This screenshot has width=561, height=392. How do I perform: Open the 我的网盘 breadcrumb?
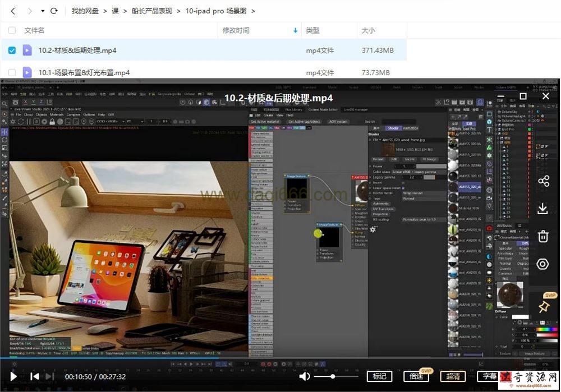(85, 11)
